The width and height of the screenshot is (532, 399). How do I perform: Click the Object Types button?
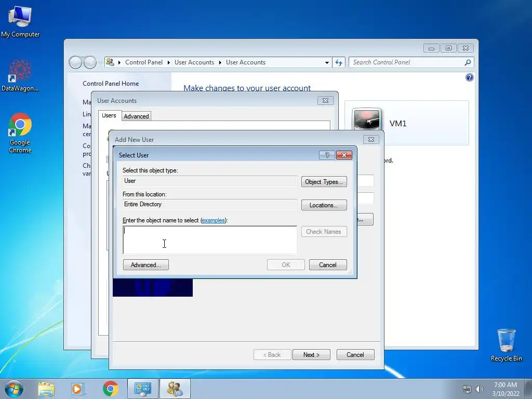point(324,182)
